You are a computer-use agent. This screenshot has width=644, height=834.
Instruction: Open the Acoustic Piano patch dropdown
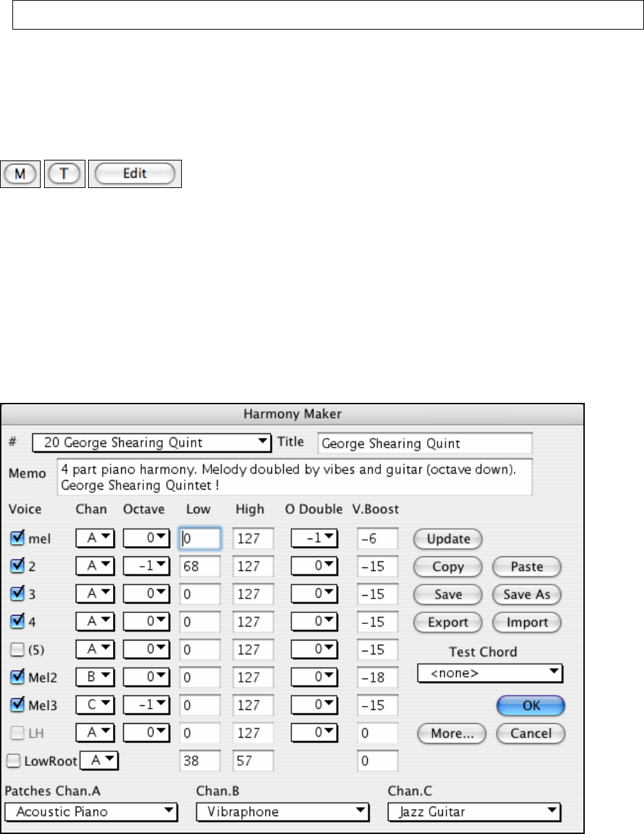coord(91,811)
